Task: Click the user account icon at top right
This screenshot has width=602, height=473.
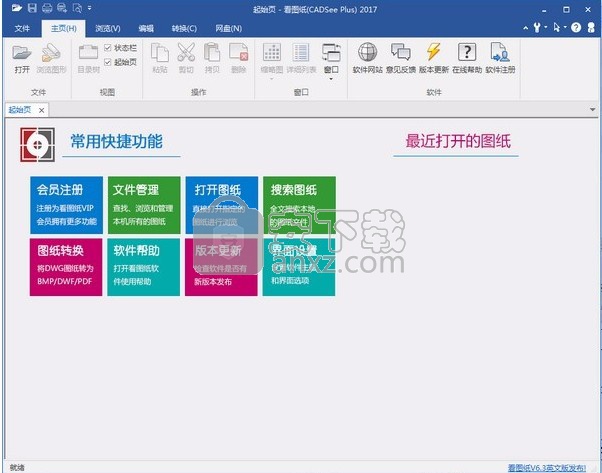Action: click(x=591, y=28)
